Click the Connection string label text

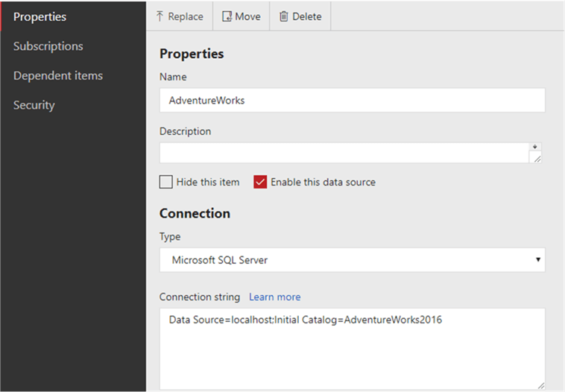tap(200, 297)
